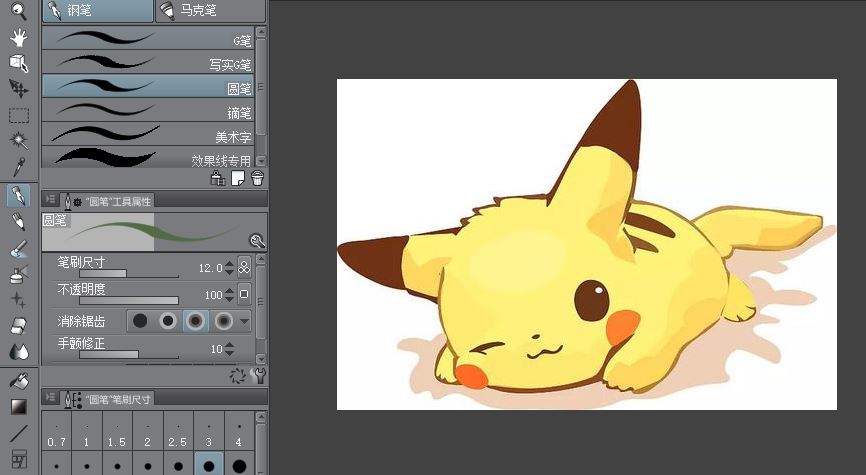Screen dimensions: 866x475
Task: Open 笔刷尺寸 dynamics settings button
Action: [244, 267]
